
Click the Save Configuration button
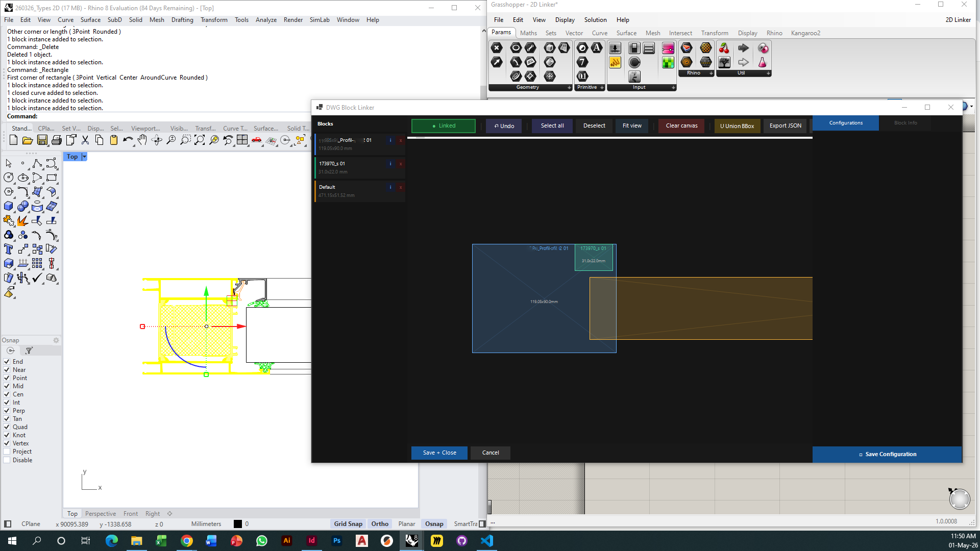[887, 454]
